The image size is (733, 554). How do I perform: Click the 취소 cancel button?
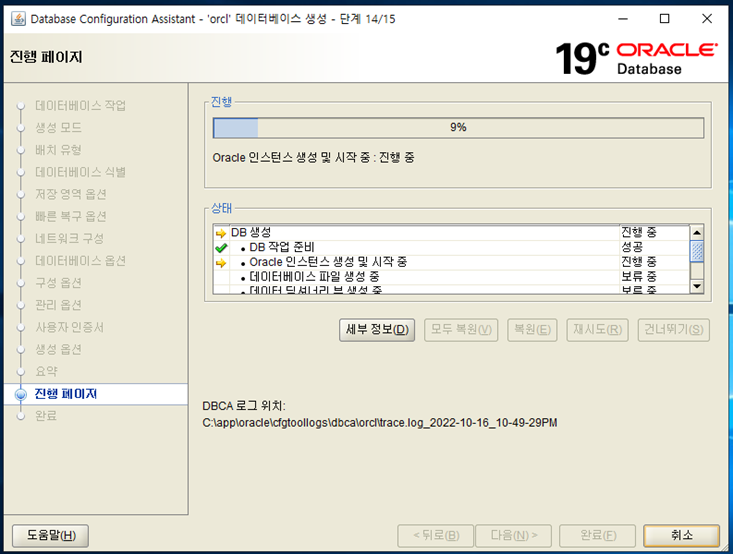pyautogui.click(x=682, y=535)
